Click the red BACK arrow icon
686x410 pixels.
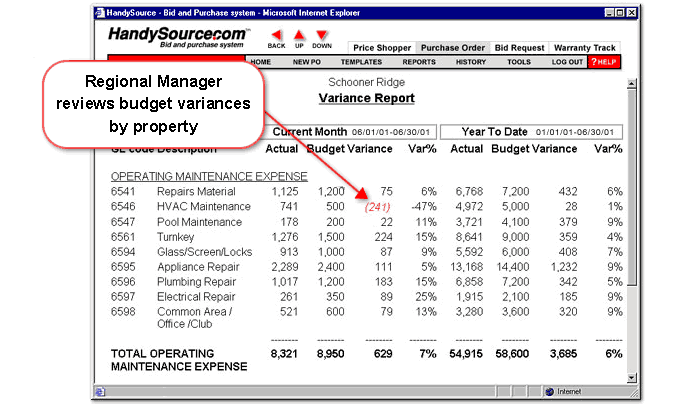[x=276, y=35]
